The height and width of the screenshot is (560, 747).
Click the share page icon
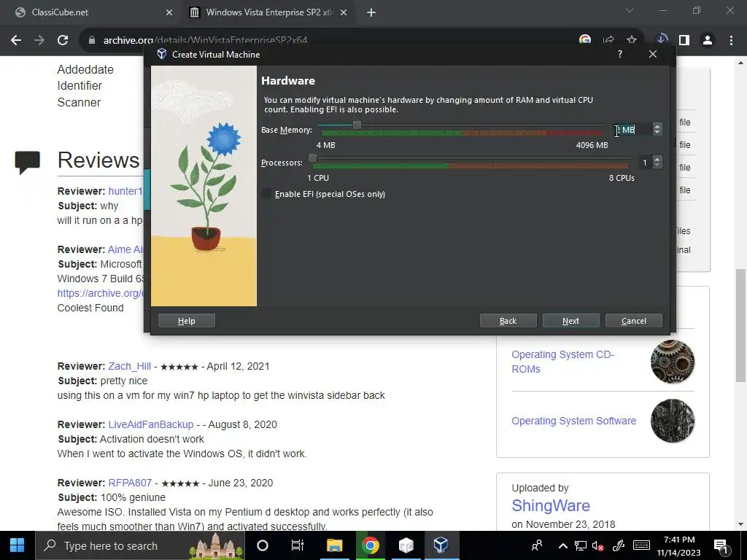[608, 41]
